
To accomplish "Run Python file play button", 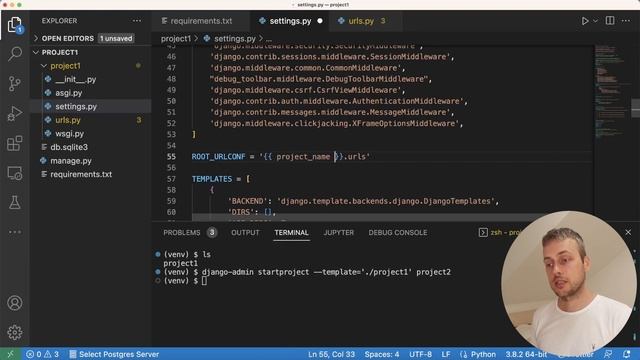I will [585, 21].
